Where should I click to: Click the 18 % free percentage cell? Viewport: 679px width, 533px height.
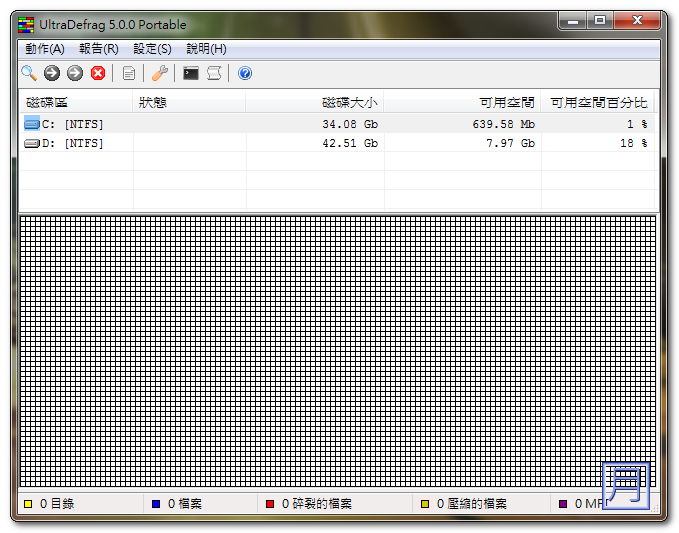(x=634, y=143)
